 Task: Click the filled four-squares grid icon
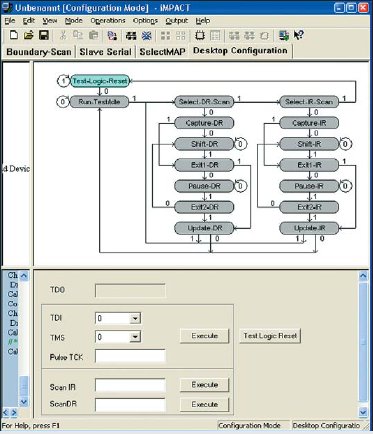pyautogui.click(x=165, y=36)
